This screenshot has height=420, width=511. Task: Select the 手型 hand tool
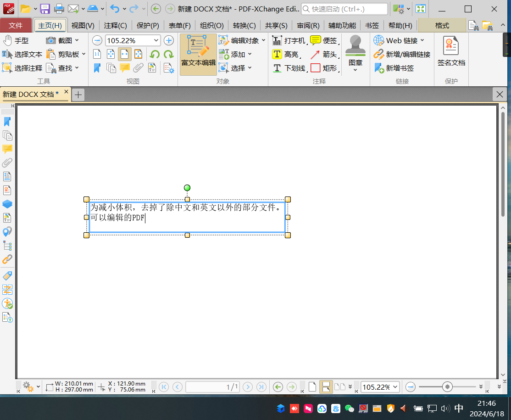click(x=16, y=40)
